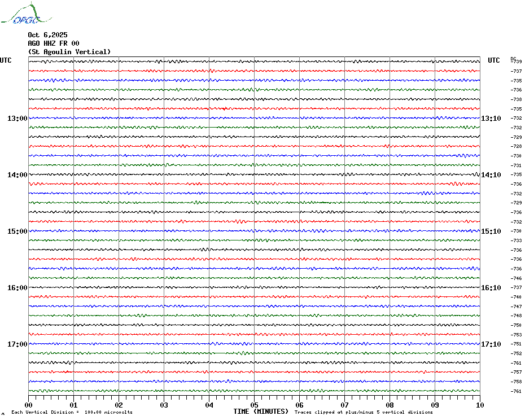The width and height of the screenshot is (525, 420).
Task: Click the DC value '-750'
Action: point(517,325)
